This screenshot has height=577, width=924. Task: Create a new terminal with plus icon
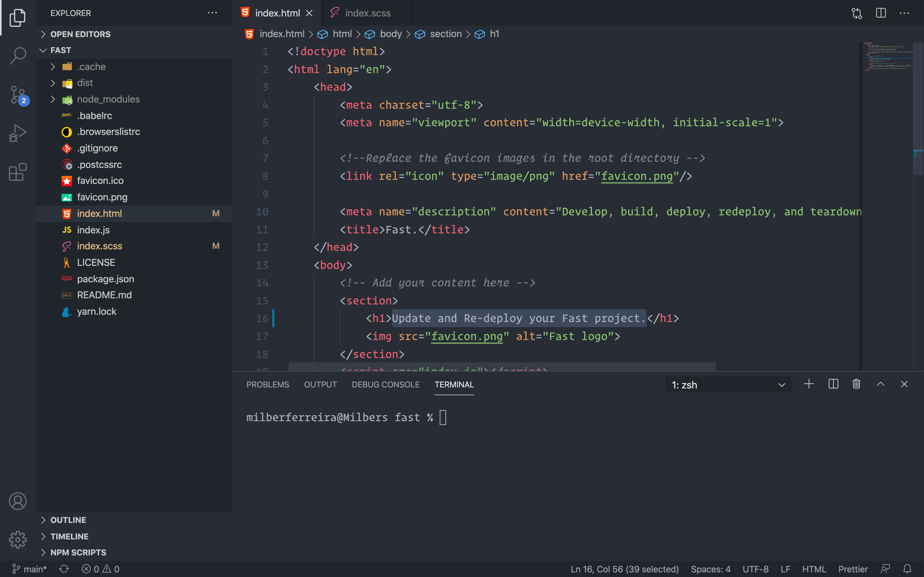tap(809, 384)
